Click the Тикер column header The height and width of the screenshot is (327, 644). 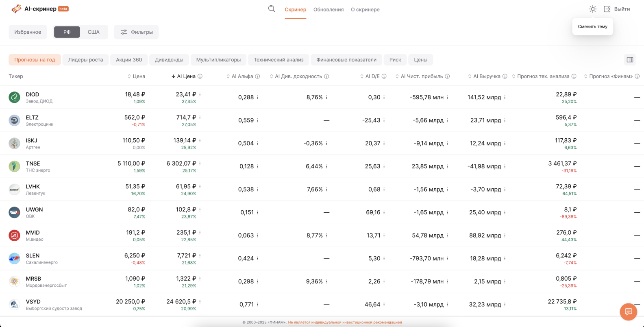[x=16, y=76]
